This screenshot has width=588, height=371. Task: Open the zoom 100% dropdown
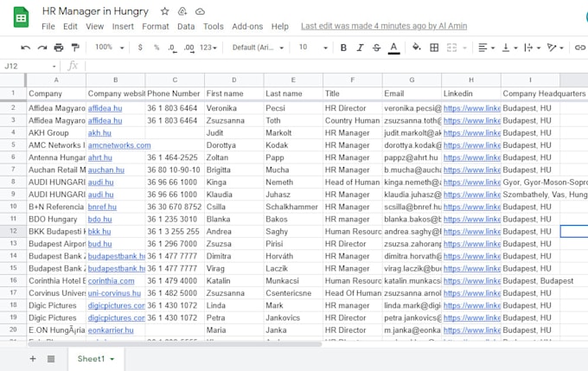tap(109, 48)
